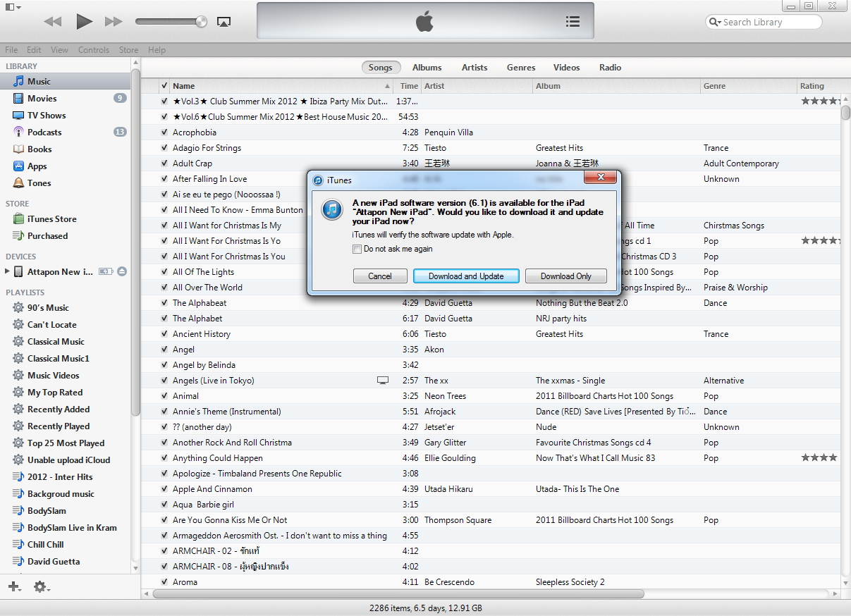Viewport: 851px width, 616px height.
Task: Check 'Do not ask me again'
Action: coord(357,250)
